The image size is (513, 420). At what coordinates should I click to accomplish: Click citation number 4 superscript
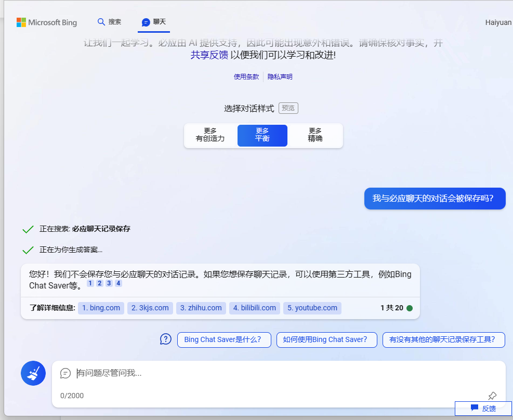pos(119,283)
